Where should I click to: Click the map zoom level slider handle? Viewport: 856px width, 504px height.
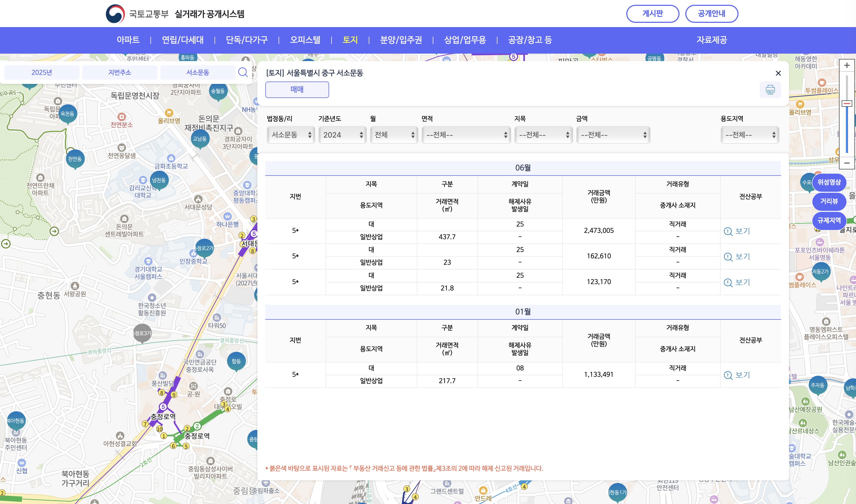pyautogui.click(x=847, y=103)
